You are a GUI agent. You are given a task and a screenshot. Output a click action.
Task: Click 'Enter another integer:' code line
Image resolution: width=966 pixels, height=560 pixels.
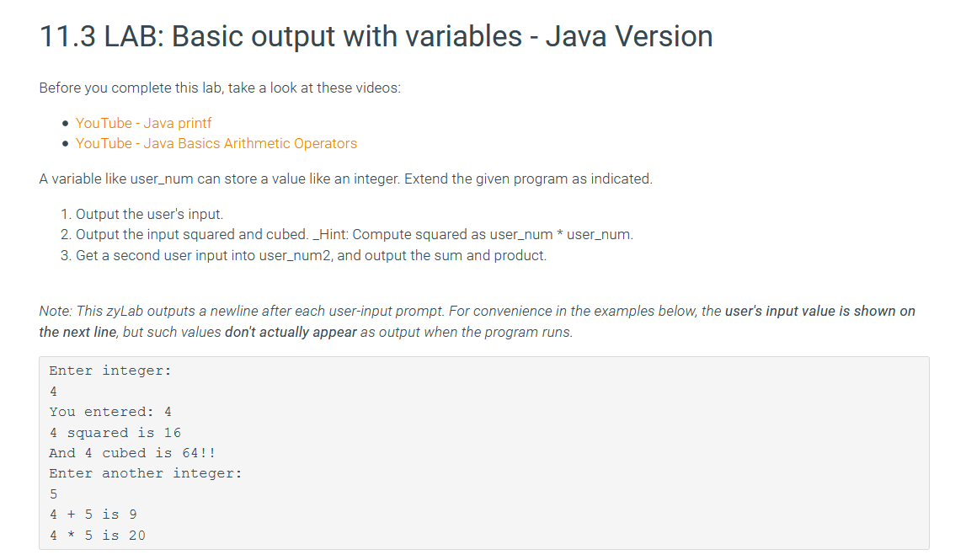pos(146,474)
